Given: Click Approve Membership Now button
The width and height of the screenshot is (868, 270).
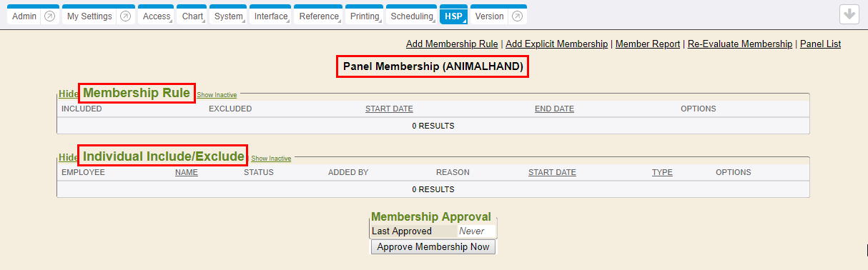Looking at the screenshot, I should click(x=433, y=247).
